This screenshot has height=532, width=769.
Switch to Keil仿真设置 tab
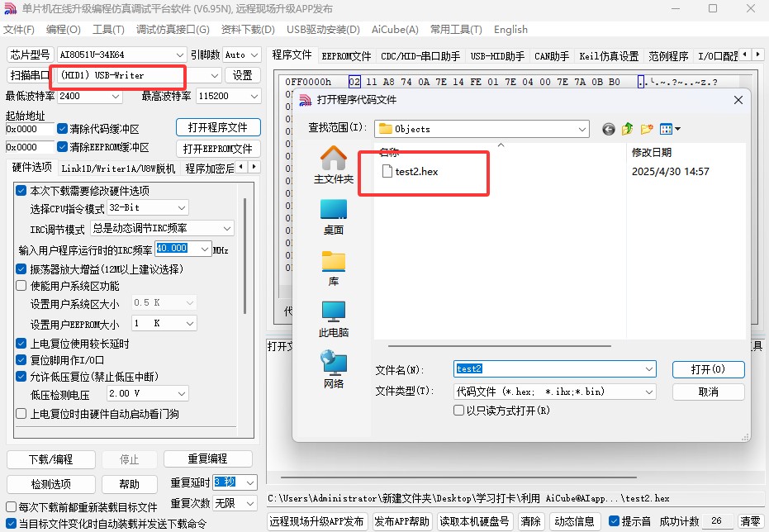tap(609, 56)
